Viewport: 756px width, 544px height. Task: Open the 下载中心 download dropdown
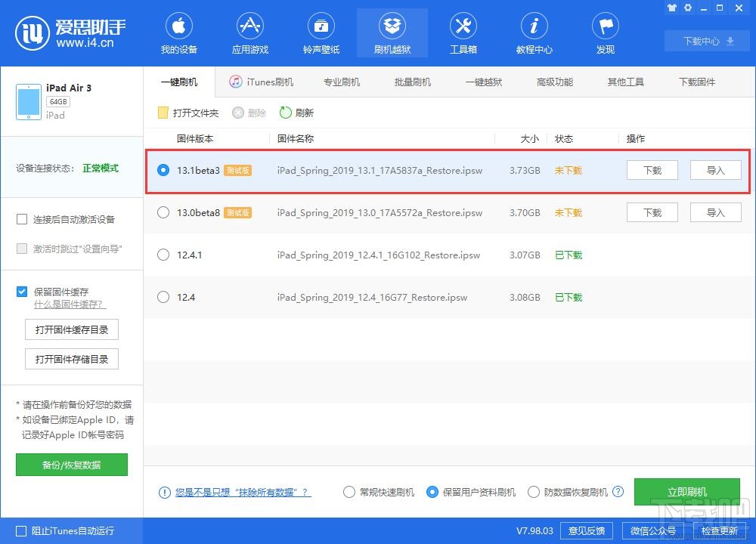[x=705, y=42]
